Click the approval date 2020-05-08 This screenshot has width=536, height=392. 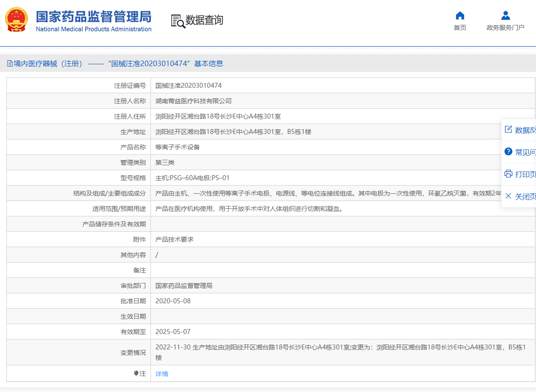tap(173, 301)
